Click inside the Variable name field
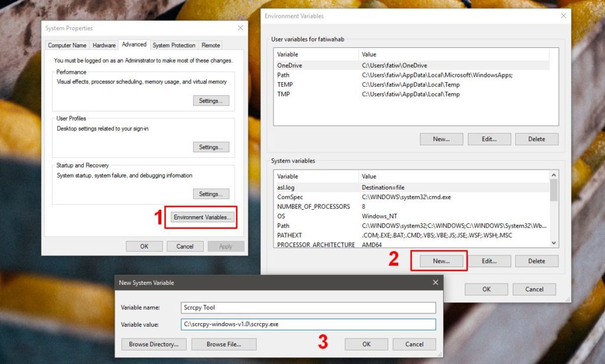 (308, 307)
